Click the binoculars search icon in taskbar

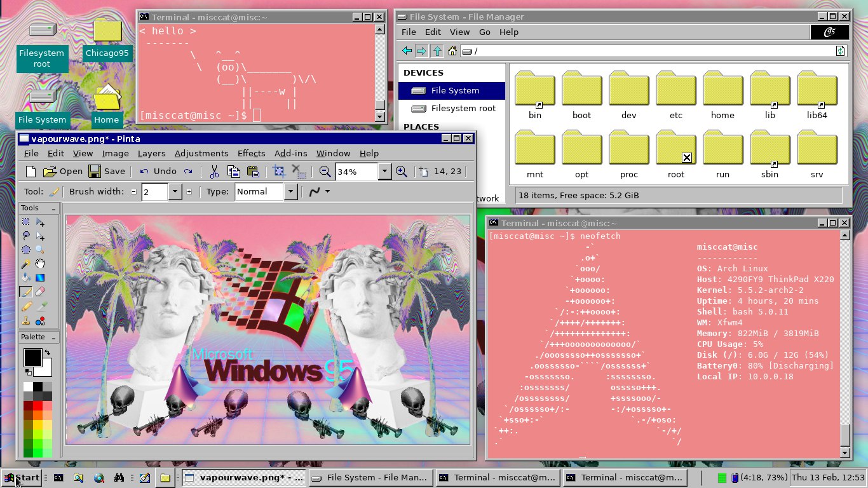(119, 478)
